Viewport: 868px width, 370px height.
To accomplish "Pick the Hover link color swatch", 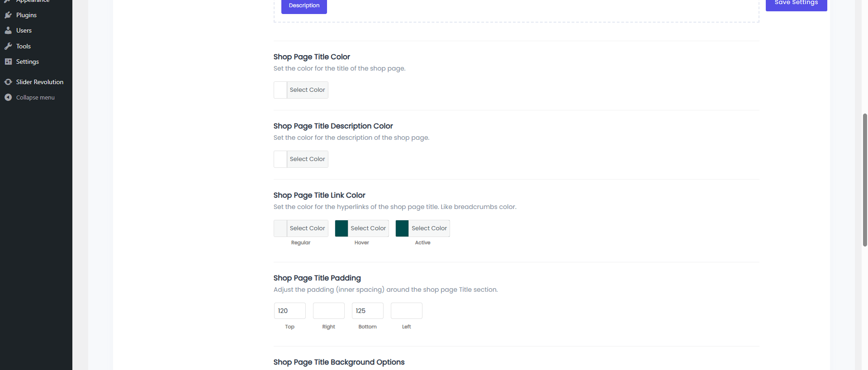I will point(342,228).
